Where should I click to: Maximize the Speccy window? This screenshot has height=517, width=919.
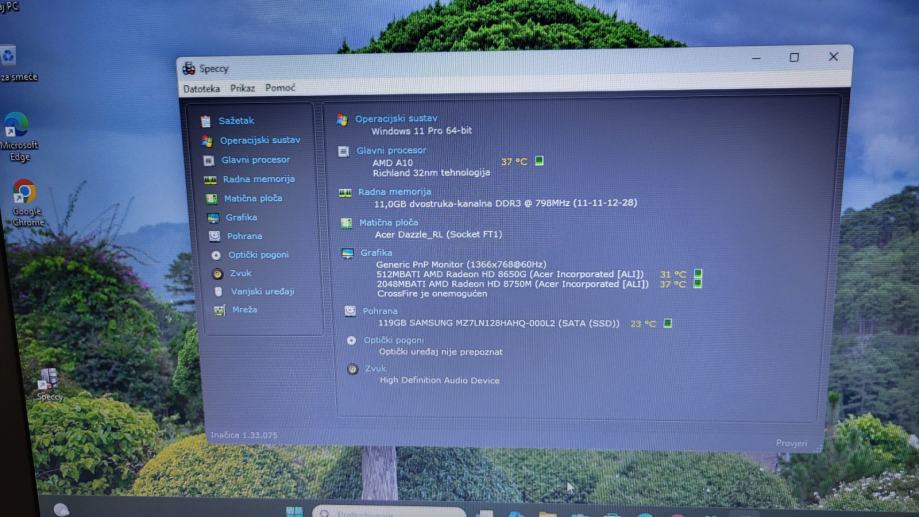click(794, 57)
